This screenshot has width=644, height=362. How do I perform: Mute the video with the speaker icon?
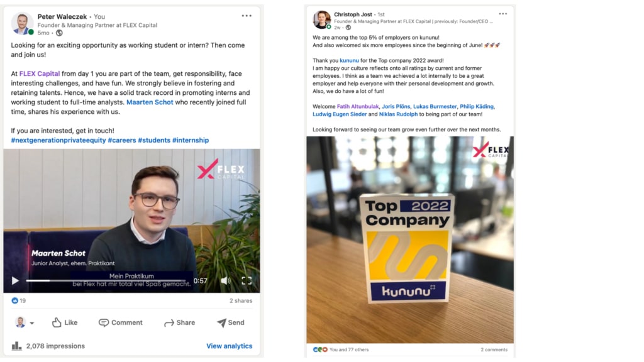coord(226,281)
